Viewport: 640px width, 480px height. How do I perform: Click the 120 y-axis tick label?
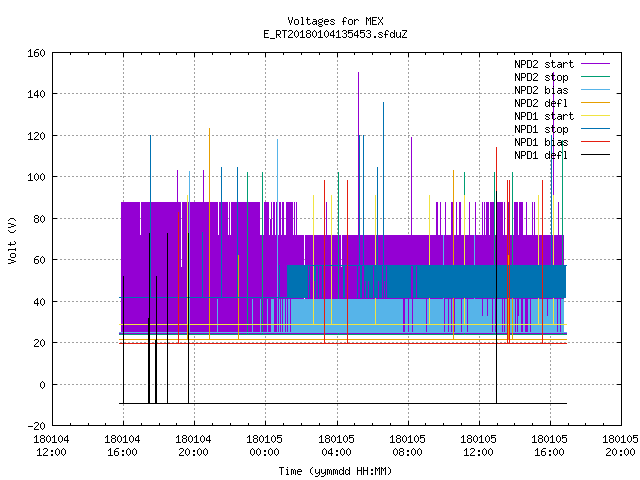pyautogui.click(x=36, y=136)
